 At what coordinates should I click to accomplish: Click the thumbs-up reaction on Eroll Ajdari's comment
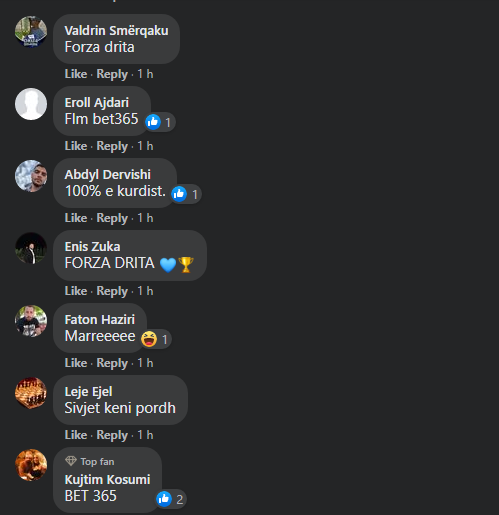coord(153,122)
